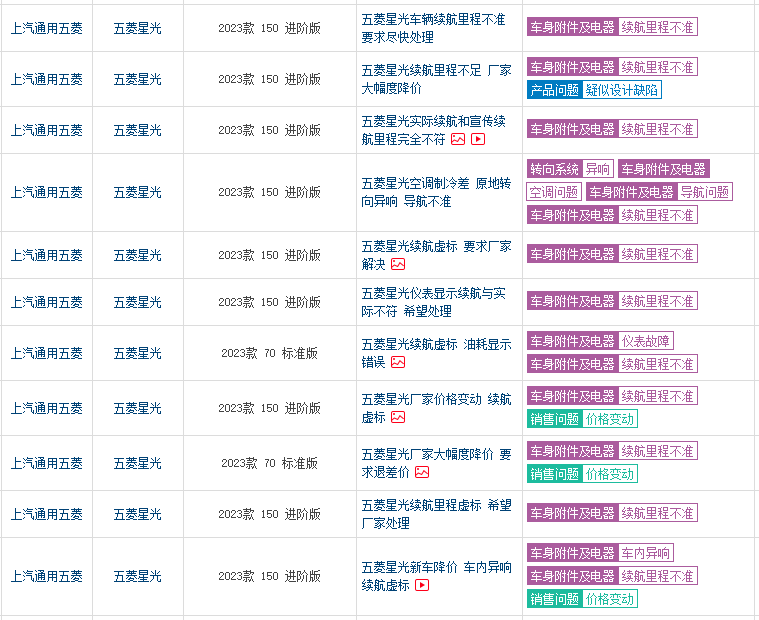Select 2023款 150 进阶版 in 要求尽快处理 row
The width and height of the screenshot is (759, 620).
270,28
